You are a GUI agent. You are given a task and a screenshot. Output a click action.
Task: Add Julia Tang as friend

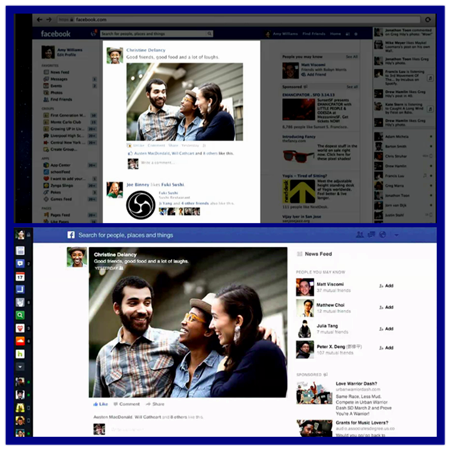tap(387, 329)
